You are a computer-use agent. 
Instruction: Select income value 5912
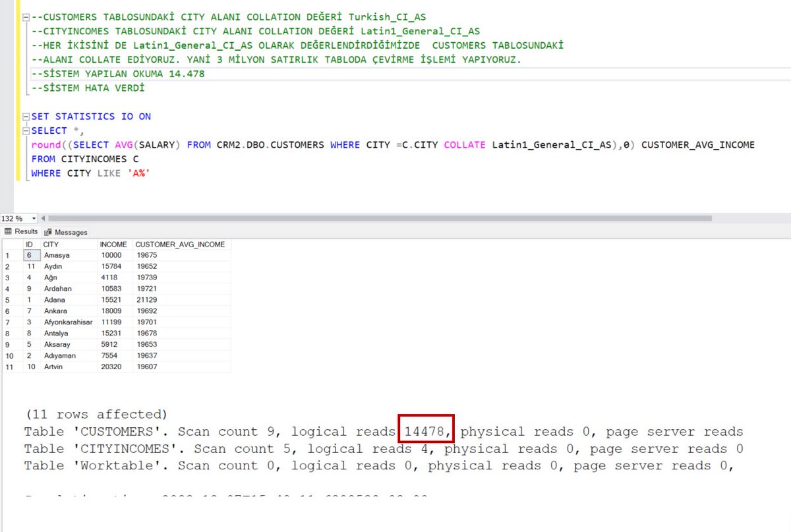(115, 345)
